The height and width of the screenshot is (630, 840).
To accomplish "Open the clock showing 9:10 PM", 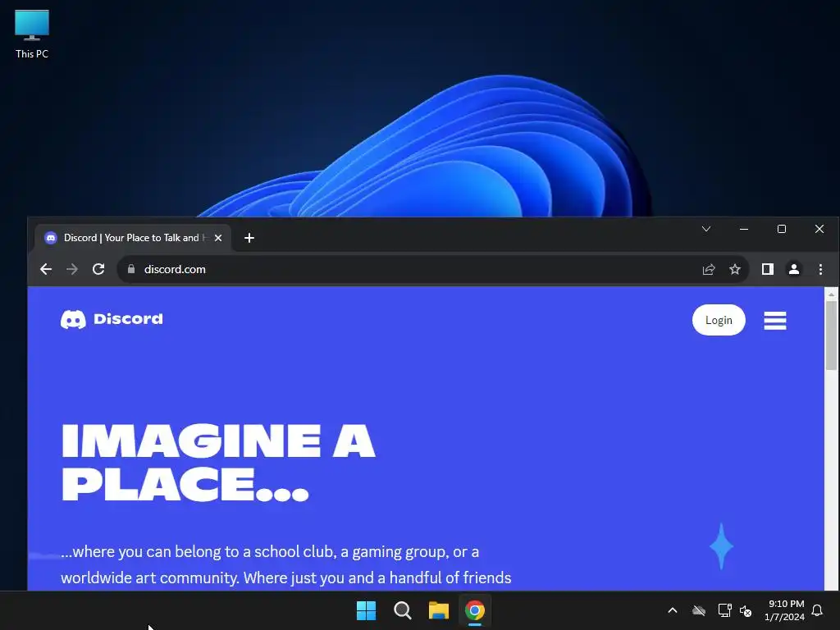I will [785, 610].
